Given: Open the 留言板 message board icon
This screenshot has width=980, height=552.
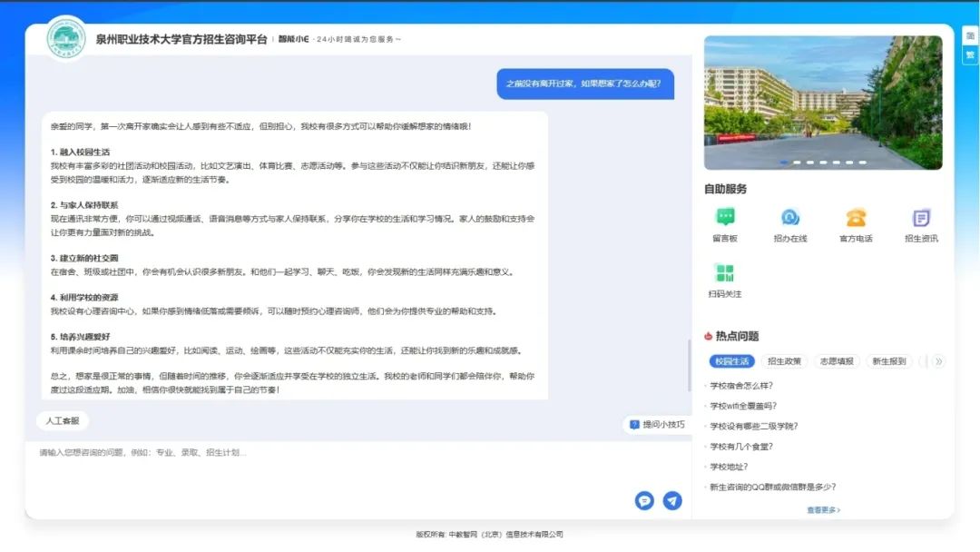Looking at the screenshot, I should pyautogui.click(x=725, y=218).
